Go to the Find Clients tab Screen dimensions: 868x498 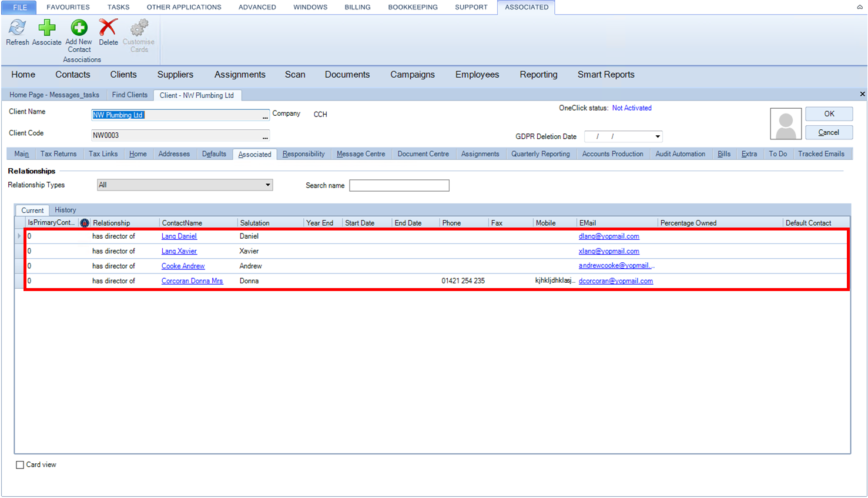pyautogui.click(x=130, y=95)
